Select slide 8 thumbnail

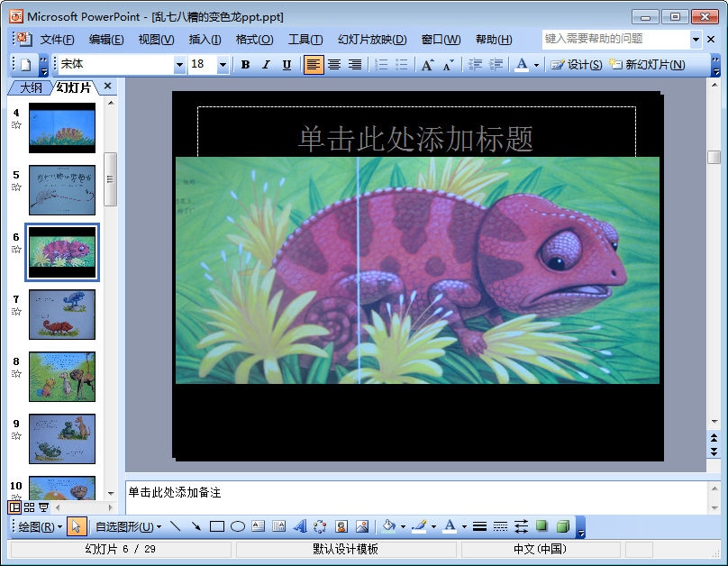62,377
